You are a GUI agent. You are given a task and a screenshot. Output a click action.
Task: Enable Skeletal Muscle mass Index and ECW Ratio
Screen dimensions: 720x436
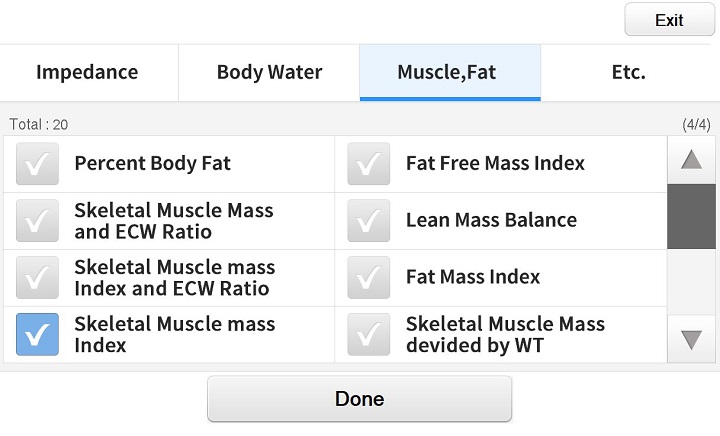(37, 278)
